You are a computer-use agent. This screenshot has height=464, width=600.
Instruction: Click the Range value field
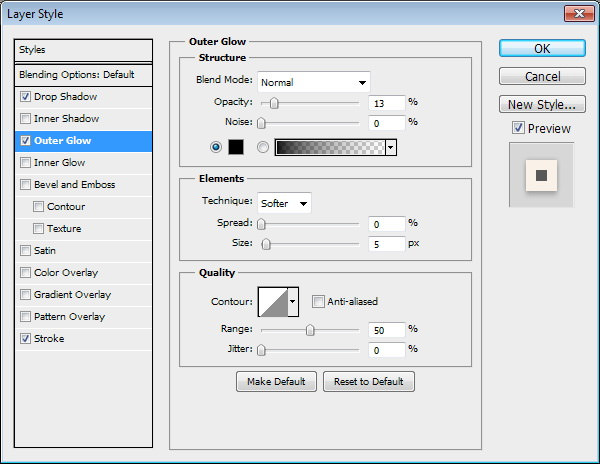(x=386, y=330)
